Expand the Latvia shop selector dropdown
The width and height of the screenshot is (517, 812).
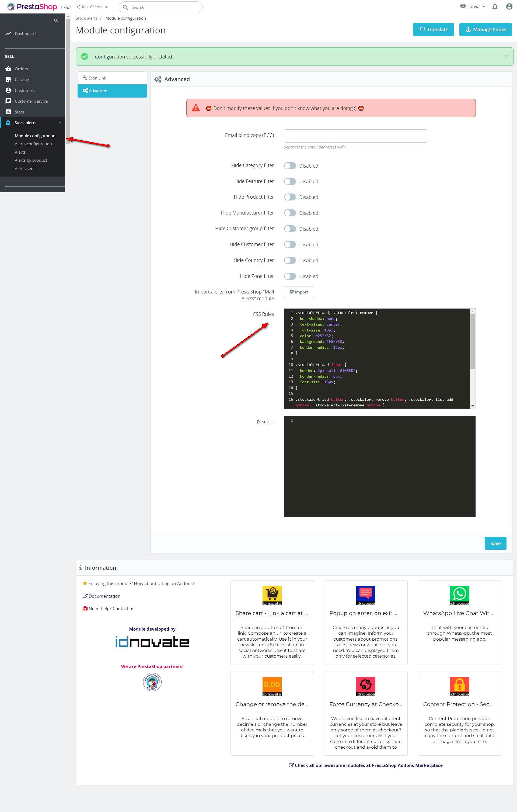(473, 6)
